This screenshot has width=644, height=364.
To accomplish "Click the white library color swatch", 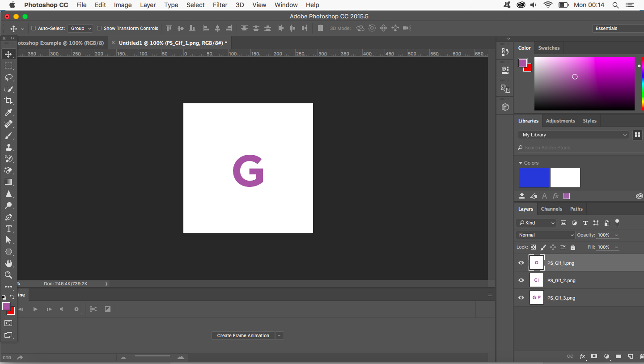I will pyautogui.click(x=565, y=178).
